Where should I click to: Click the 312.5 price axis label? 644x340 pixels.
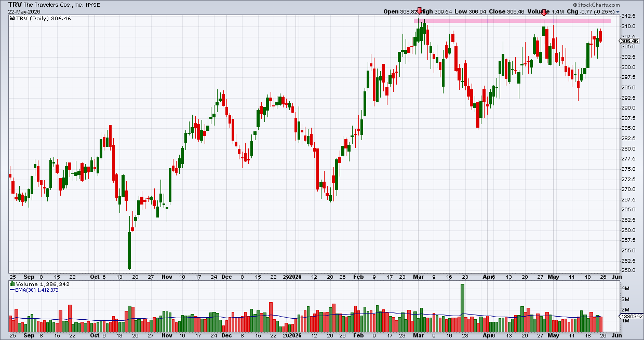(627, 16)
